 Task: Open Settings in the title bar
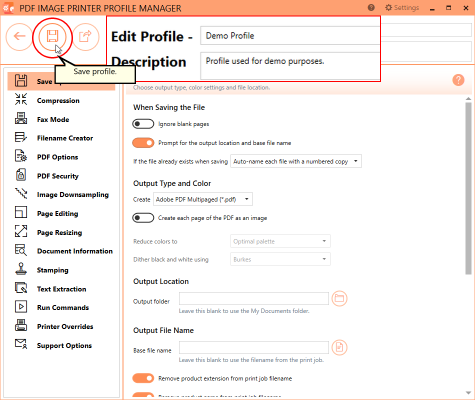click(x=402, y=7)
